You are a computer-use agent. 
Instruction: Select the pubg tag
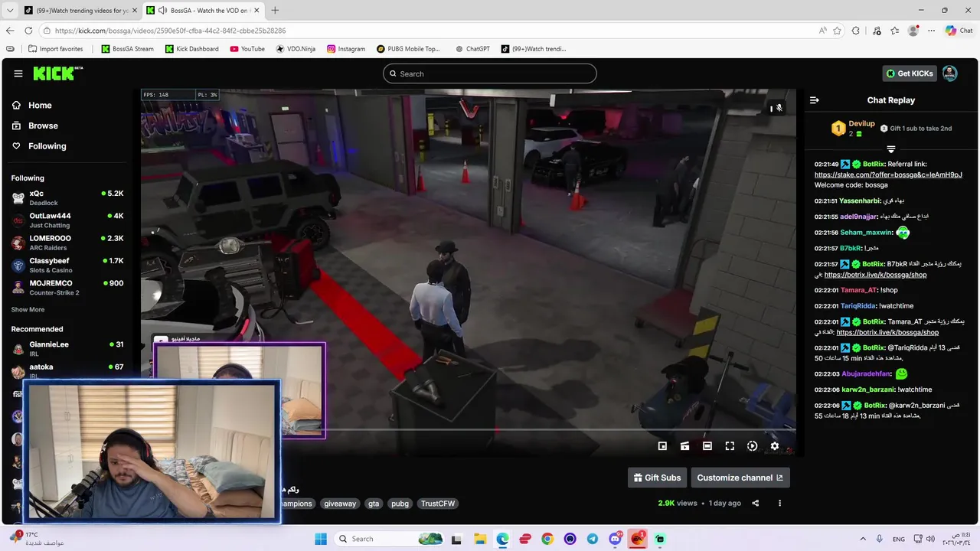pyautogui.click(x=400, y=504)
